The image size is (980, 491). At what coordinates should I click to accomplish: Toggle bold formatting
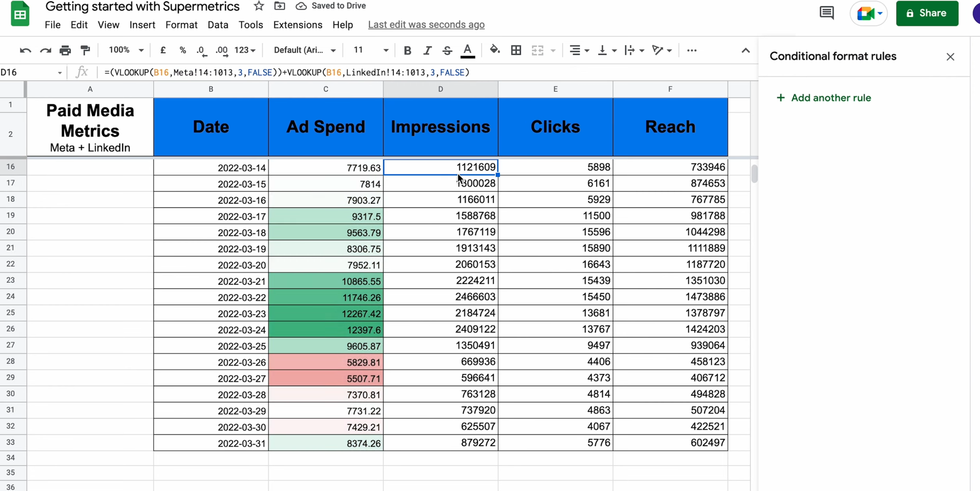click(407, 50)
